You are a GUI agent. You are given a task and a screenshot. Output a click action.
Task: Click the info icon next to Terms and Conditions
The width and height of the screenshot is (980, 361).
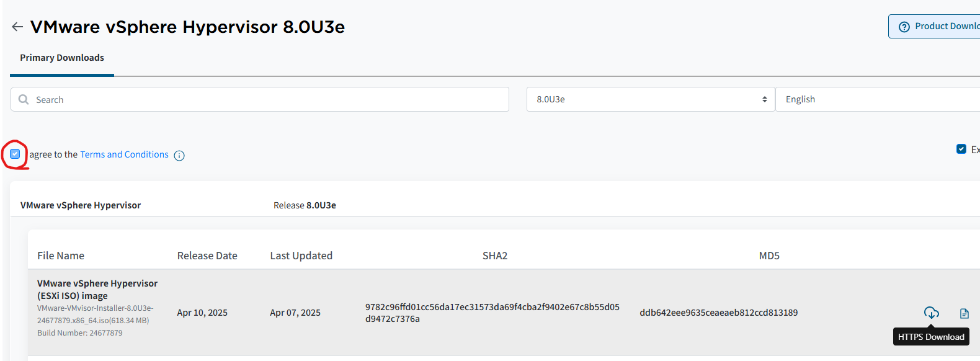[179, 156]
